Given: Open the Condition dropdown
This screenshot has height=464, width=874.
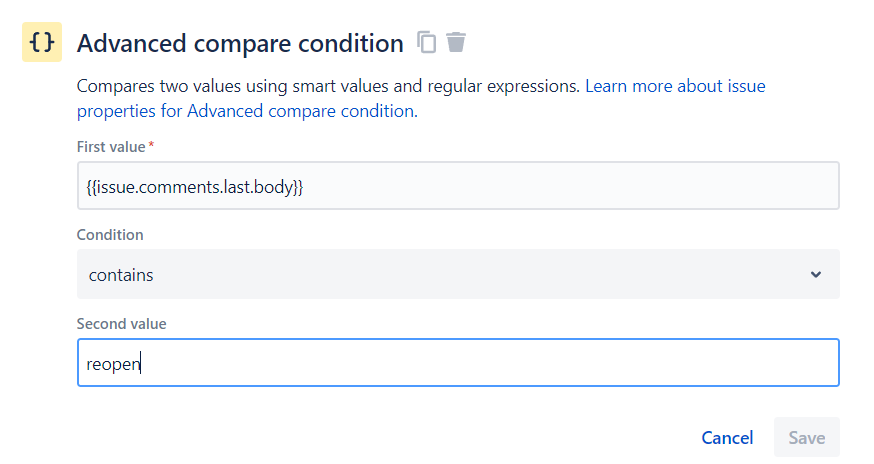Looking at the screenshot, I should [x=457, y=274].
